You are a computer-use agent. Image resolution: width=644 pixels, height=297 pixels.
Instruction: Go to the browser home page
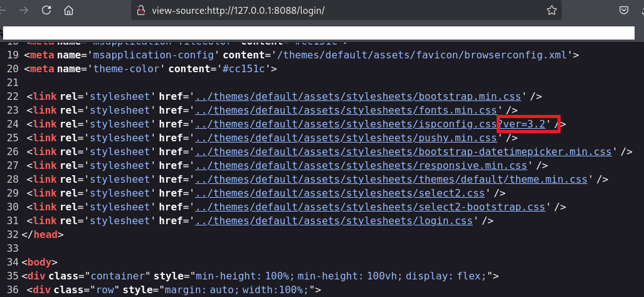pos(68,10)
